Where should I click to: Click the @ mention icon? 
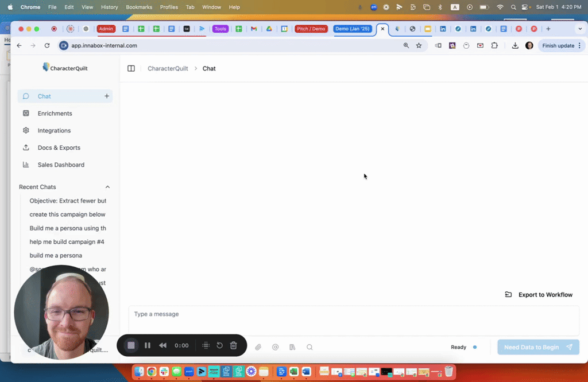point(275,347)
